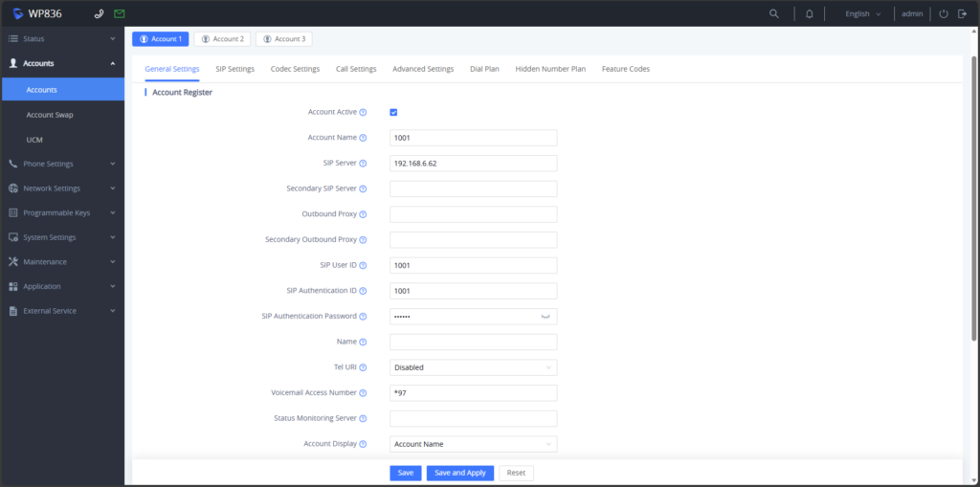Click help icon next to Secondary SIP Server

(363, 188)
